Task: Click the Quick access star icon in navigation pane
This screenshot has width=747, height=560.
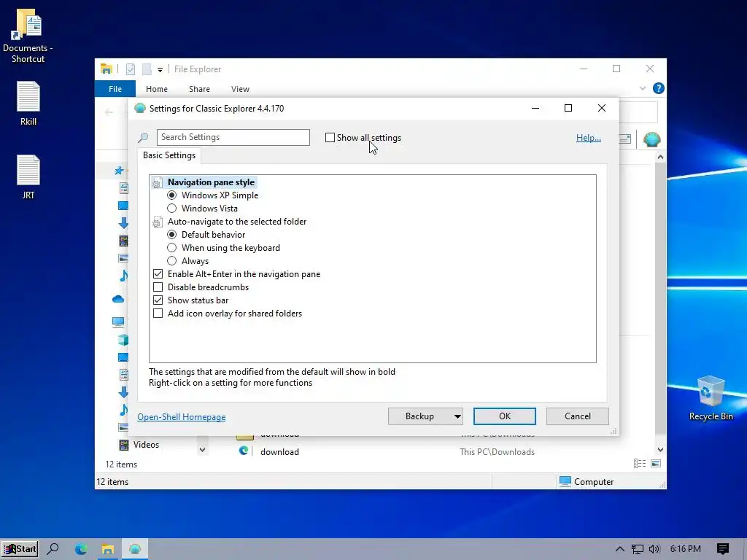Action: [119, 170]
